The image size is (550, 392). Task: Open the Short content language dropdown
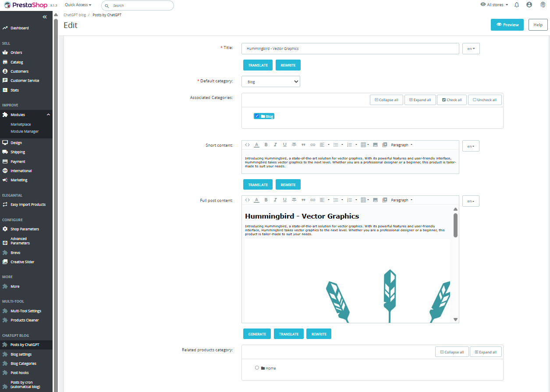[471, 146]
